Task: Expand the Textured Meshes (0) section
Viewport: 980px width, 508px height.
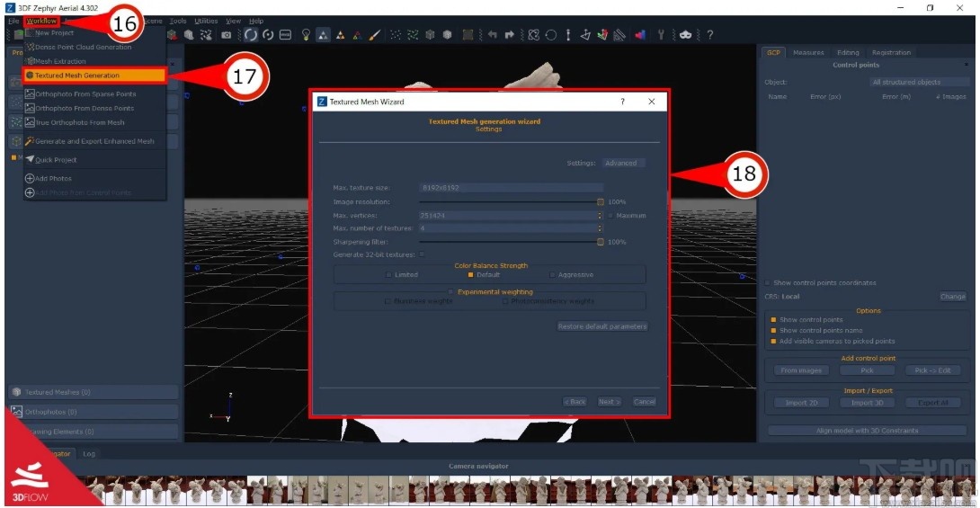Action: [94, 392]
